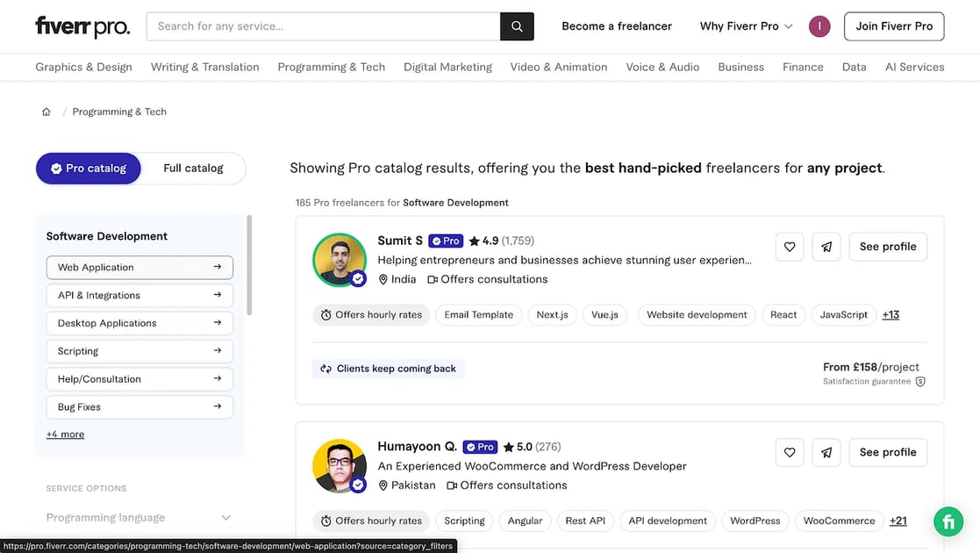980x553 pixels.
Task: Open AI Services category menu
Action: 914,67
